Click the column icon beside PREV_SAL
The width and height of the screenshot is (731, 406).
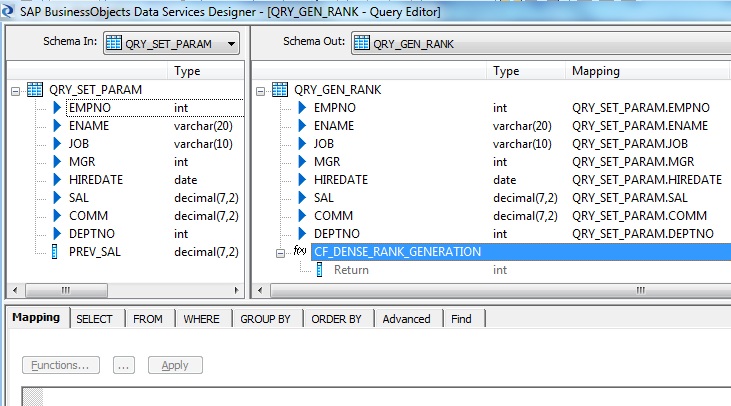tap(55, 252)
